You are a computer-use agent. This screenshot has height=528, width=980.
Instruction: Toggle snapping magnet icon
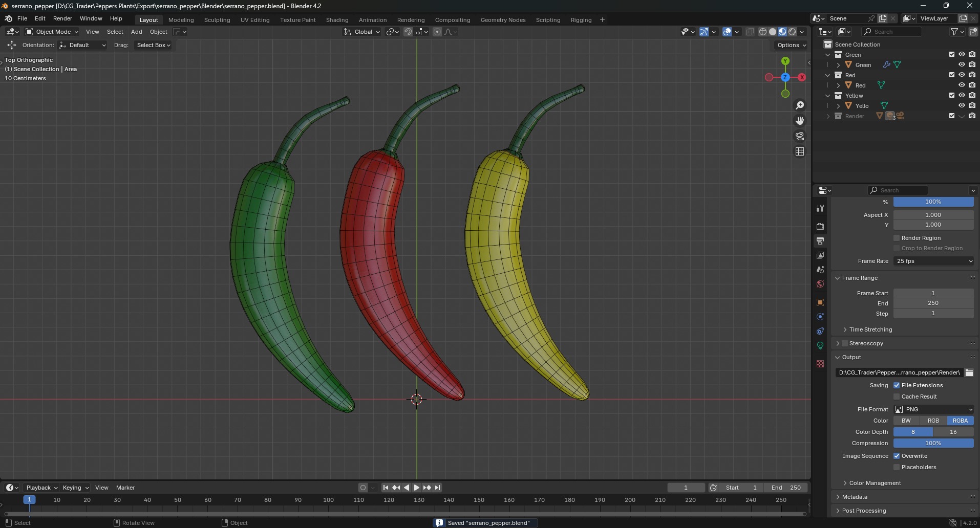408,32
